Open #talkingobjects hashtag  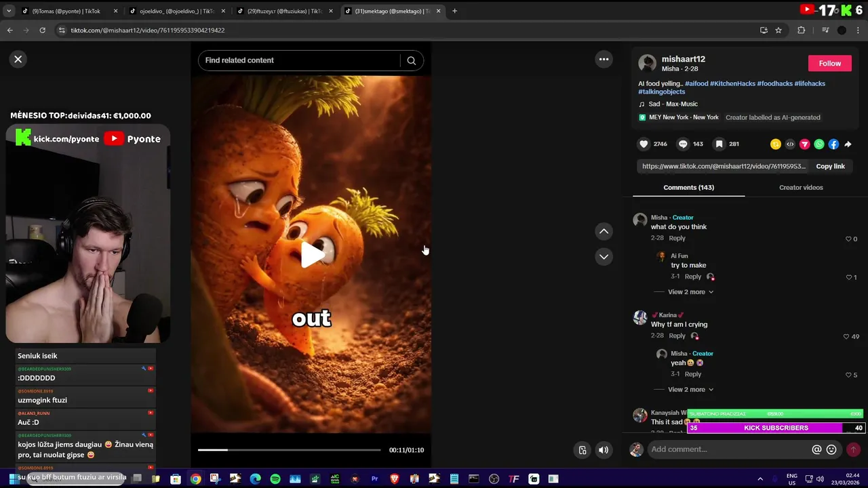pyautogui.click(x=661, y=91)
